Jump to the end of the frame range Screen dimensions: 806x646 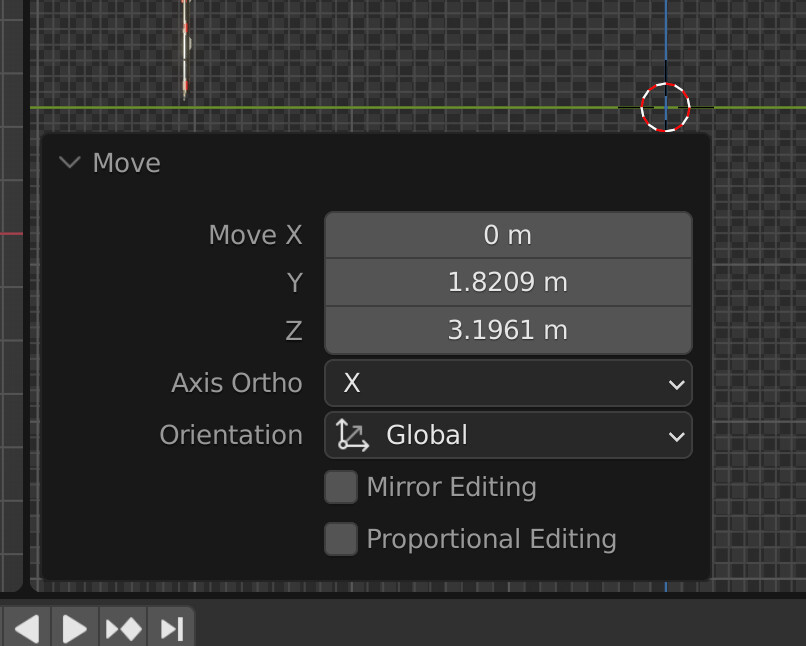click(x=169, y=628)
